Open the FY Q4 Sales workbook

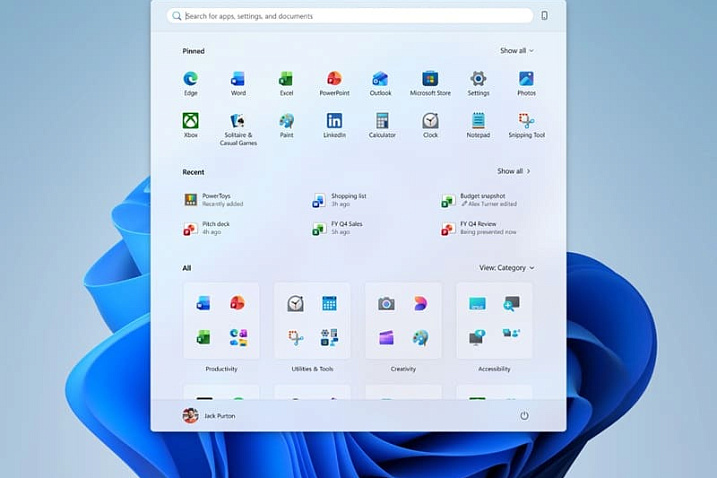click(x=337, y=228)
